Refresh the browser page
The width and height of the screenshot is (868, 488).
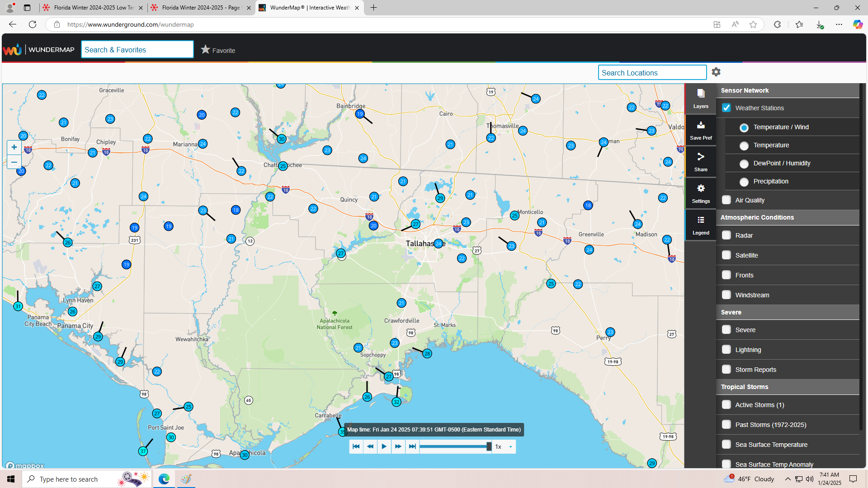point(33,24)
